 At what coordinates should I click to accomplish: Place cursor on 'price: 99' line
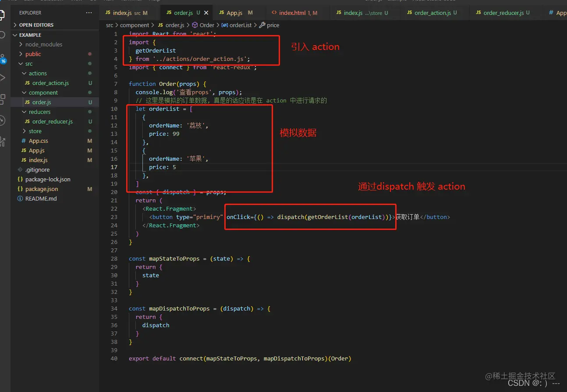click(x=164, y=134)
